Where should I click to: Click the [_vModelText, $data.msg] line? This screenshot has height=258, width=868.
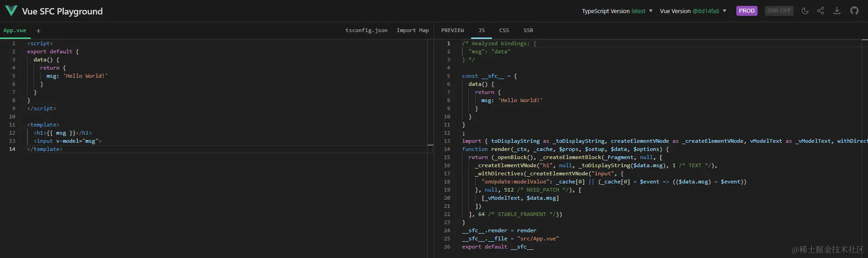click(520, 198)
